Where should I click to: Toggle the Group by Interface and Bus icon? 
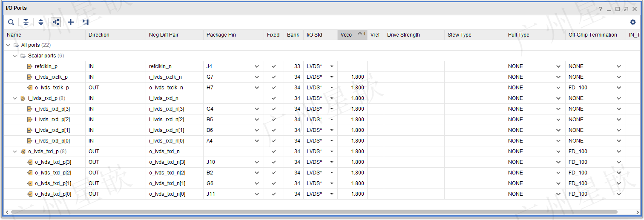[x=56, y=22]
